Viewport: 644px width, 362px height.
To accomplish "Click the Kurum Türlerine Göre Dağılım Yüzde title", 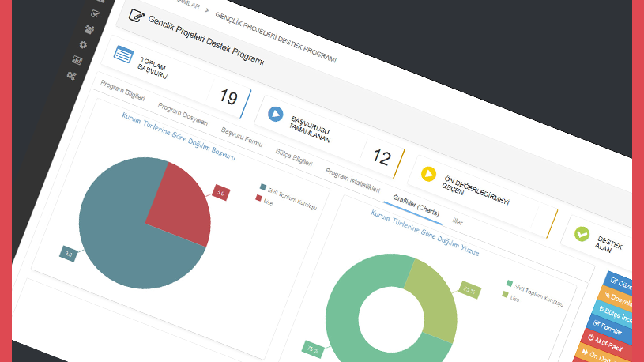I will click(424, 232).
